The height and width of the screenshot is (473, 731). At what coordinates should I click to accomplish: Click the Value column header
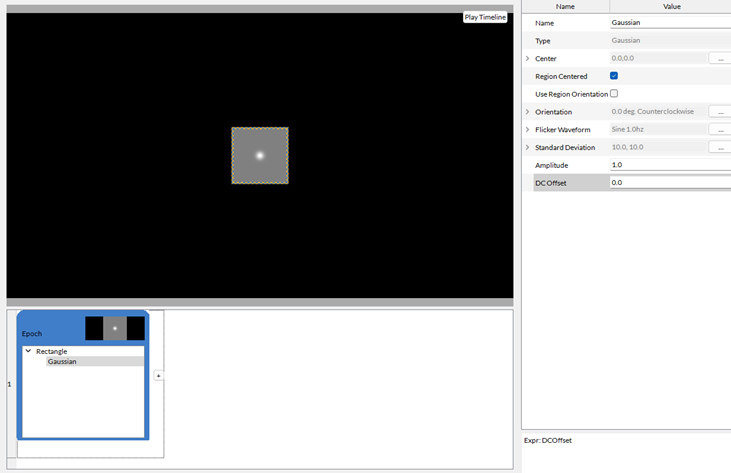click(670, 6)
